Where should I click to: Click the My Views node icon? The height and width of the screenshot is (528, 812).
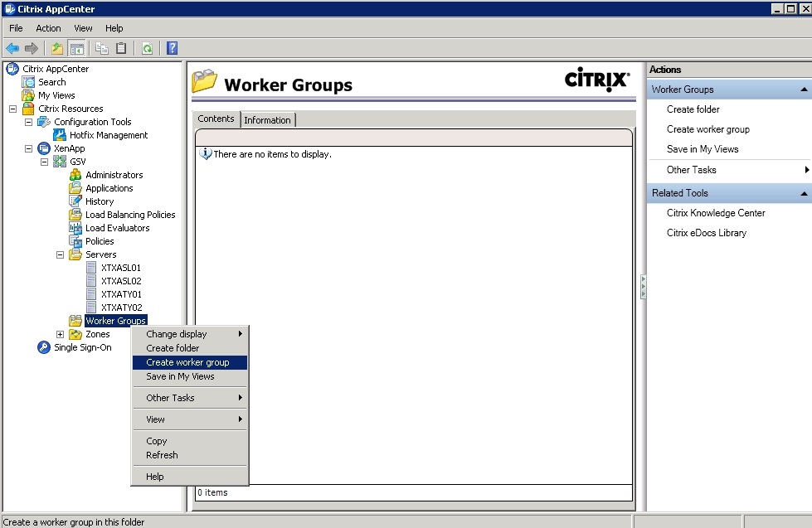[x=28, y=95]
